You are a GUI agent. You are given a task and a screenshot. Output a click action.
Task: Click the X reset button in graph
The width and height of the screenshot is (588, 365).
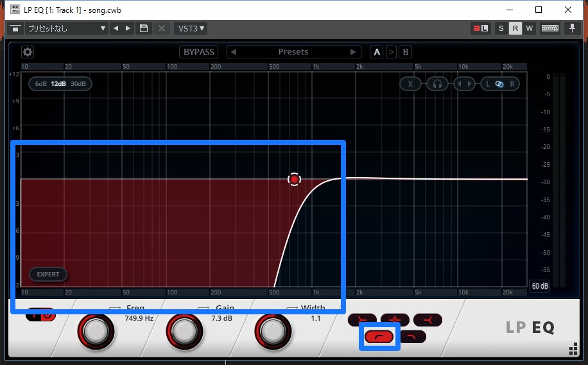[x=411, y=83]
